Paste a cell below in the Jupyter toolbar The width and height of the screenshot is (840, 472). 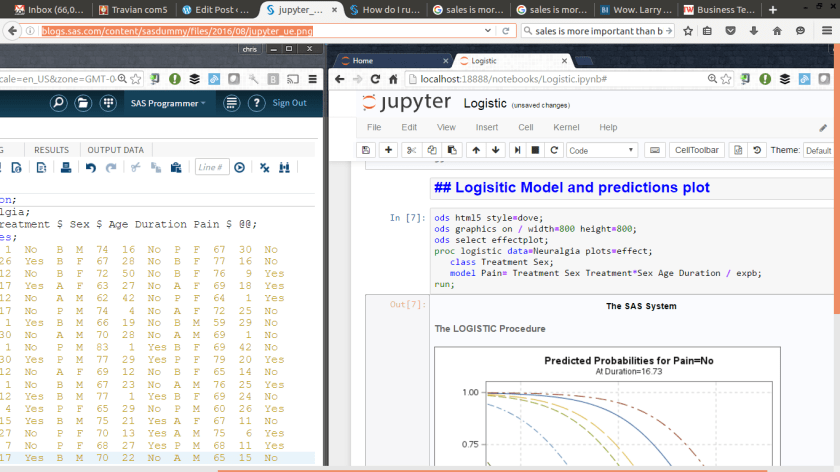click(x=452, y=151)
